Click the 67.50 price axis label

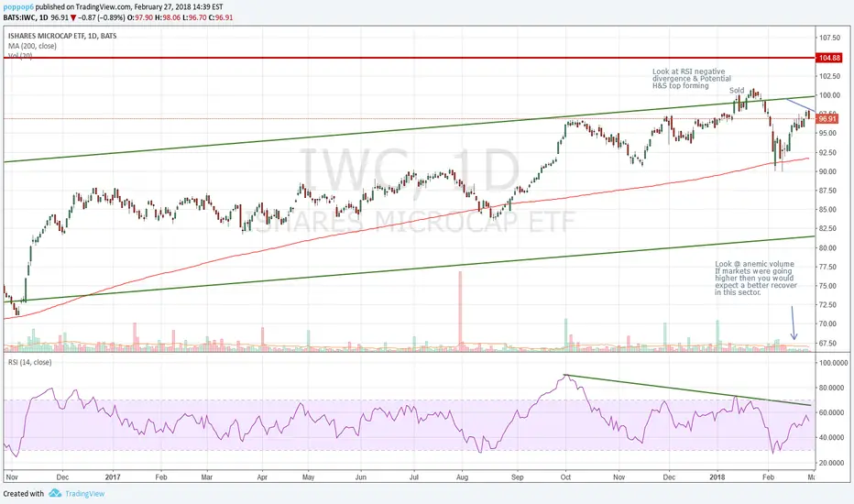(x=829, y=343)
